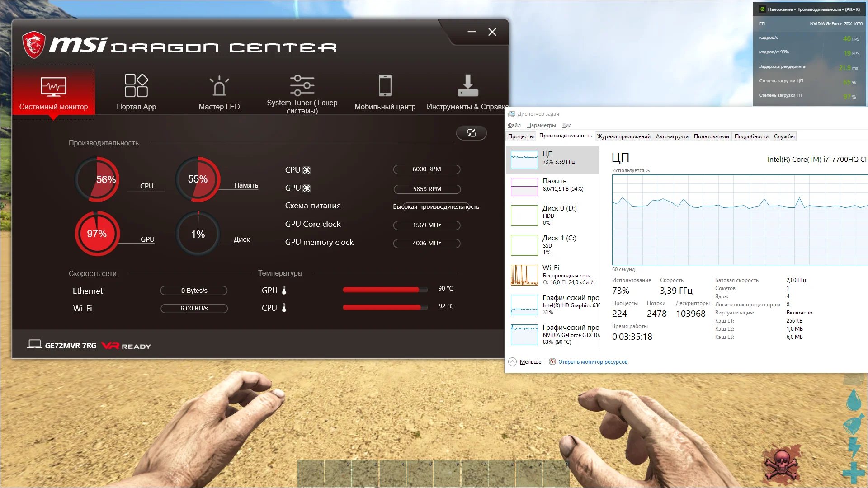The image size is (868, 488).
Task: Open Инструменты & Справка section
Action: pos(467,93)
